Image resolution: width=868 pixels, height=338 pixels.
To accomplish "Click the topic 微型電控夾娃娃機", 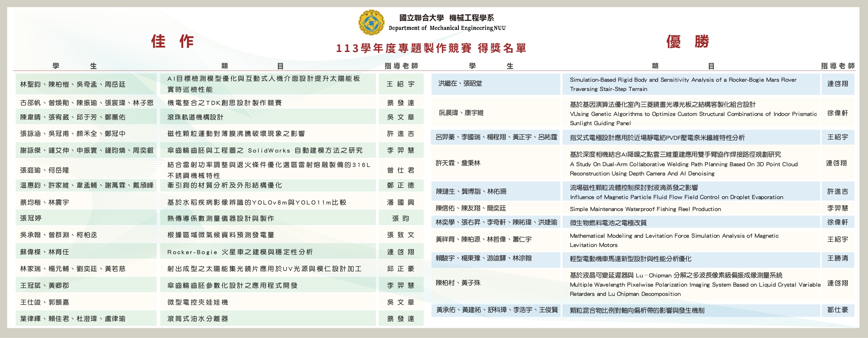I will (198, 302).
